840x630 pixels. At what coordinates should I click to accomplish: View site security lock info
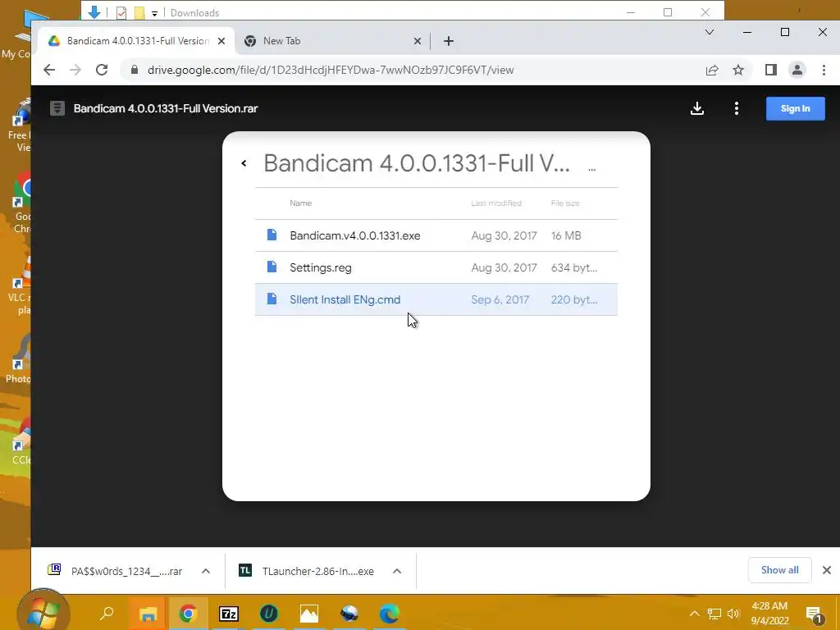click(135, 70)
